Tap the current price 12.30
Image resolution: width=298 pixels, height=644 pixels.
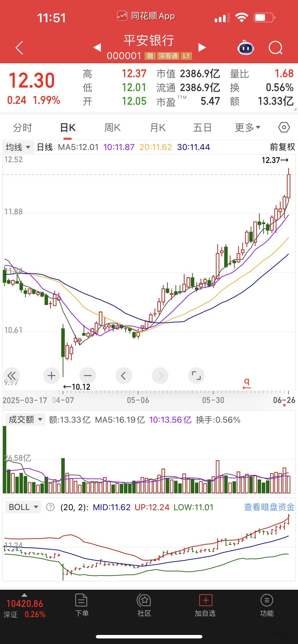tap(32, 80)
